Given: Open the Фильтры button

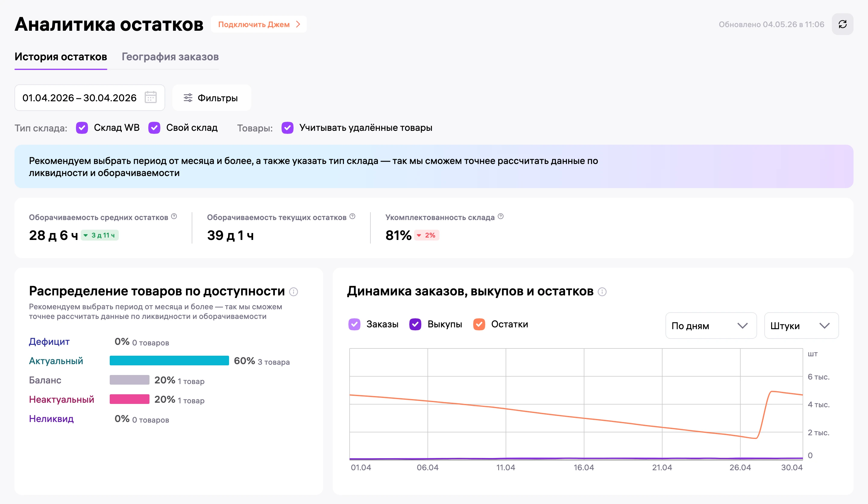Looking at the screenshot, I should pyautogui.click(x=212, y=98).
